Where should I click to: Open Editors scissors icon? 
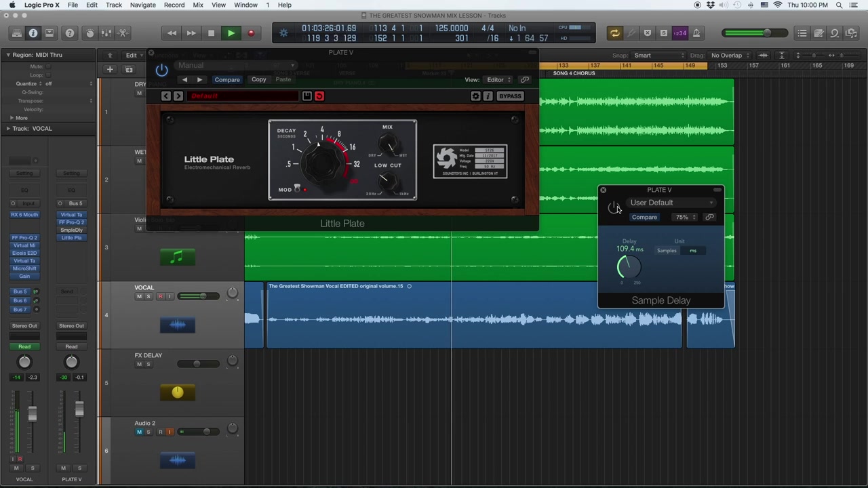123,33
